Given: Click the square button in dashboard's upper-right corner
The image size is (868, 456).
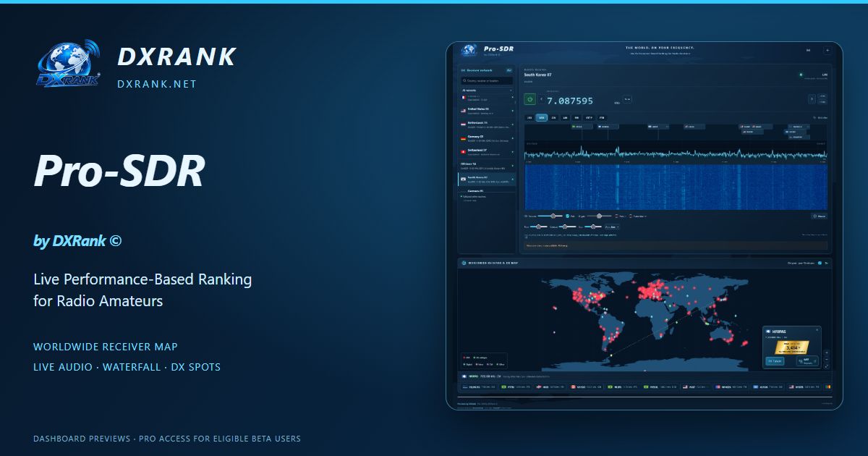Looking at the screenshot, I should (827, 50).
